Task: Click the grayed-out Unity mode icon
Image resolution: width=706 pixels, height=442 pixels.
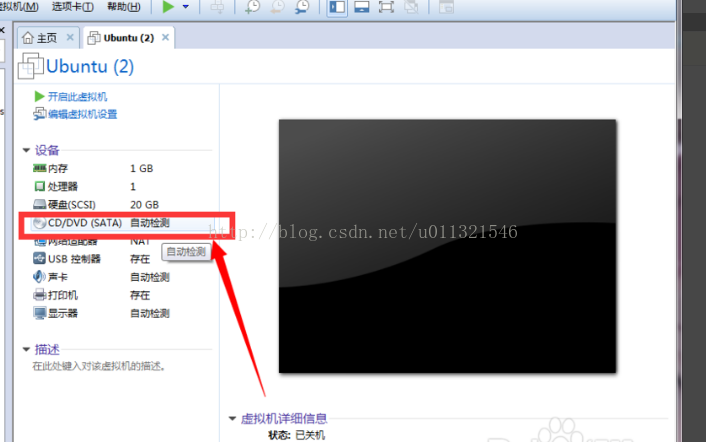Action: tap(411, 7)
